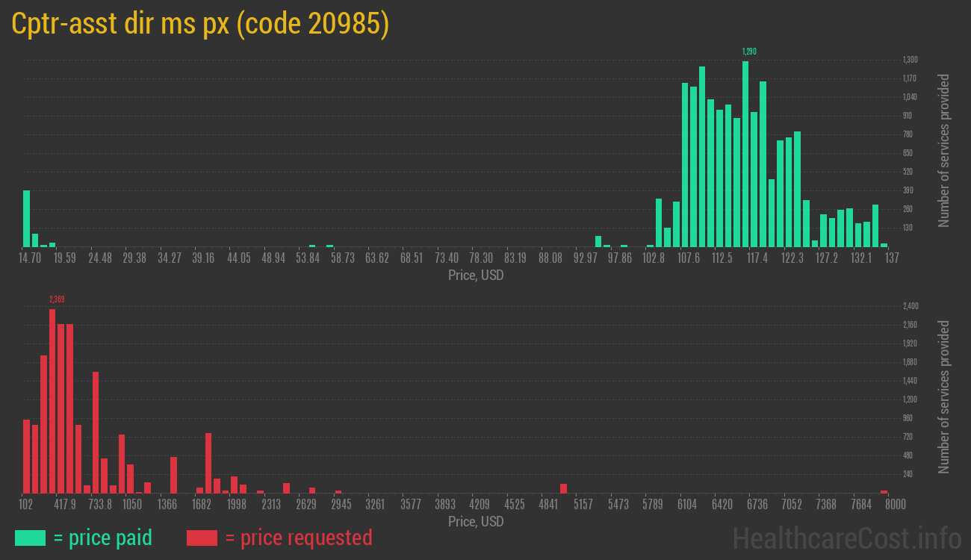Click the red price requested legend swatch
Viewport: 971px width, 560px height.
(202, 538)
